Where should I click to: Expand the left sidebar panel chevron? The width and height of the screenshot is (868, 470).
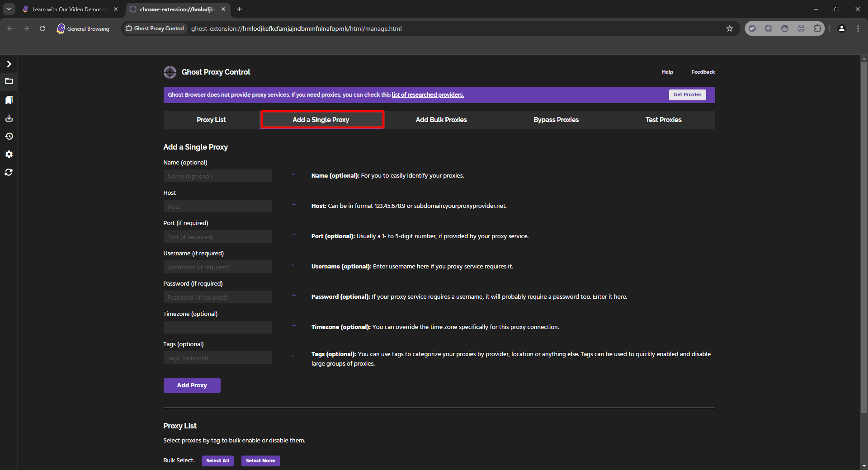9,64
